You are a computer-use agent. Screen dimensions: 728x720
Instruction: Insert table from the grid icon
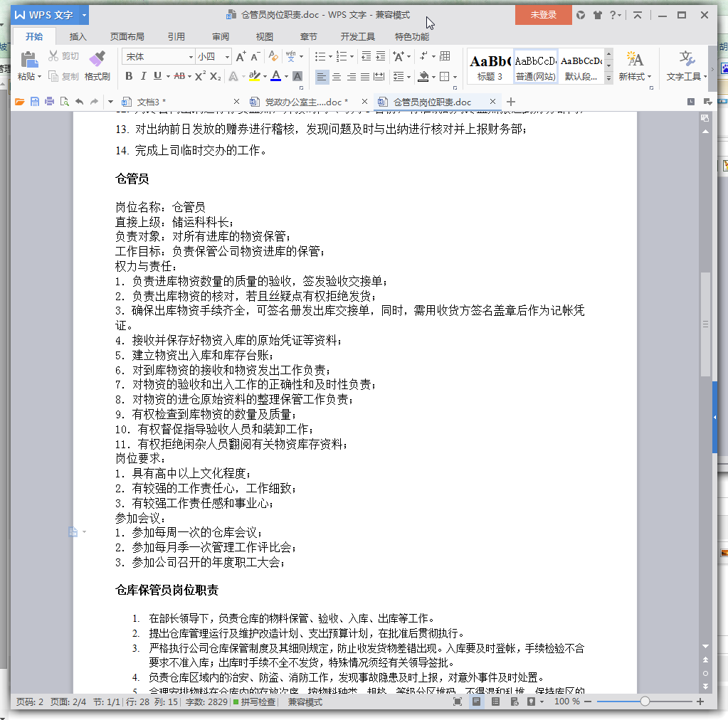445,56
